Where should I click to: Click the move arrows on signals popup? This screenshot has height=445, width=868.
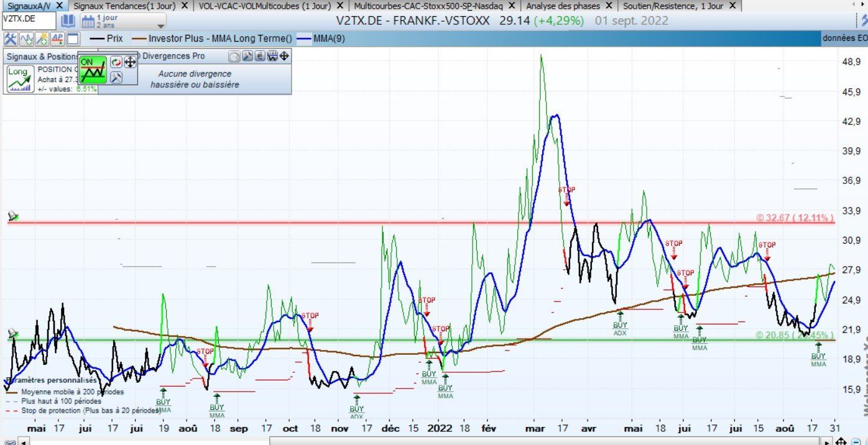[130, 62]
